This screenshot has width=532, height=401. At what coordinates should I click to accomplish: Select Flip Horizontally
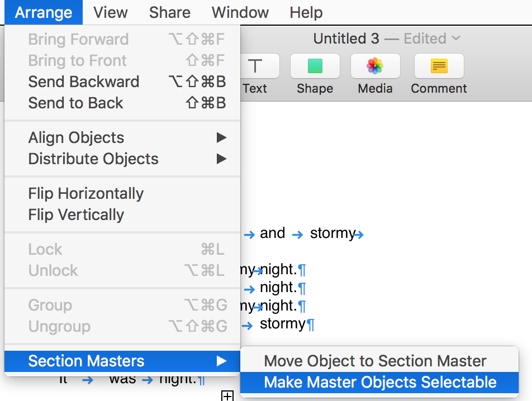86,193
